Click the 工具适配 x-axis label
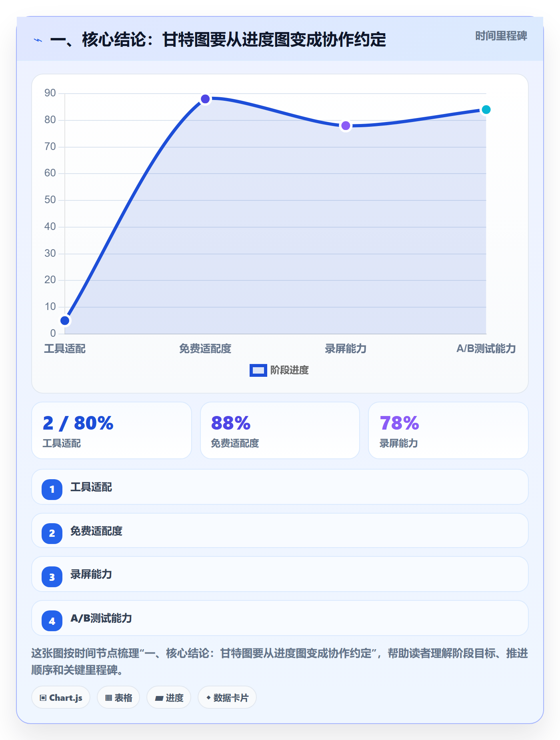The height and width of the screenshot is (740, 560). pyautogui.click(x=65, y=349)
